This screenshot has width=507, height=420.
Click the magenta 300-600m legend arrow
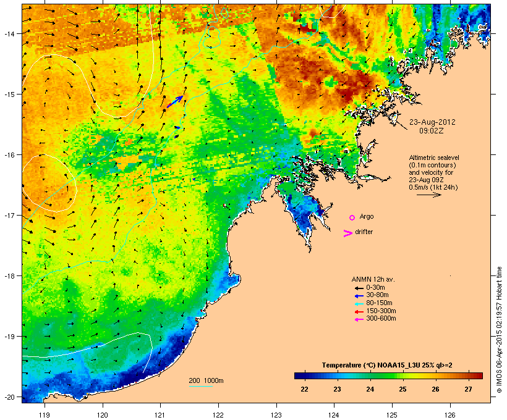[x=359, y=319]
